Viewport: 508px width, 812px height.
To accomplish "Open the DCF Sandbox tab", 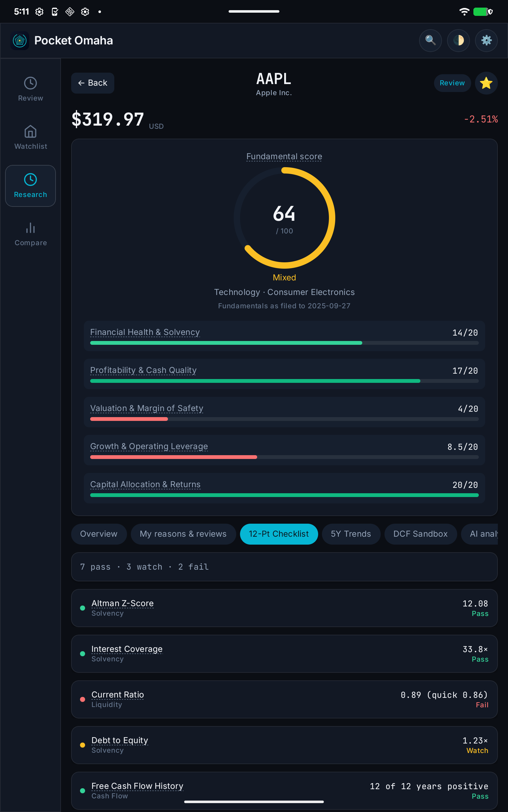I will 421,534.
